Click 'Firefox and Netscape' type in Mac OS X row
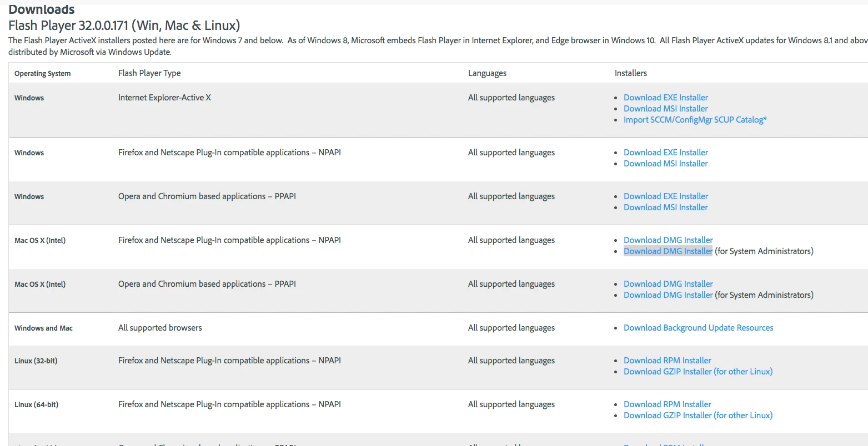868x446 pixels. [229, 240]
